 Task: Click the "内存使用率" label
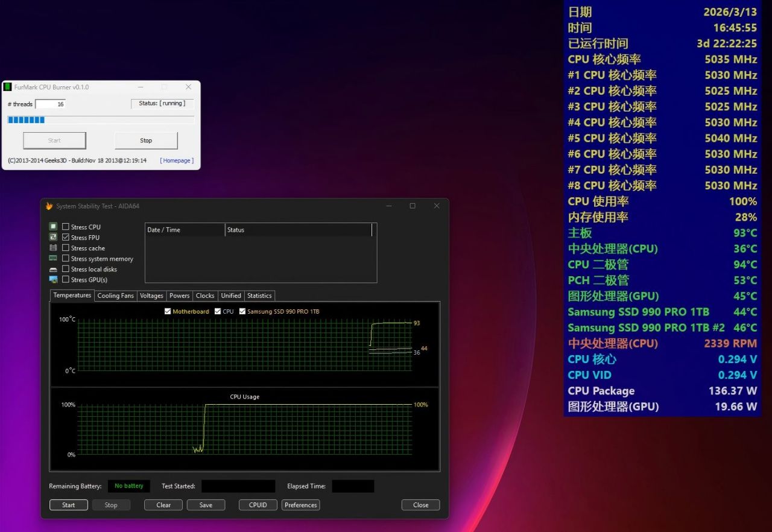(x=598, y=217)
